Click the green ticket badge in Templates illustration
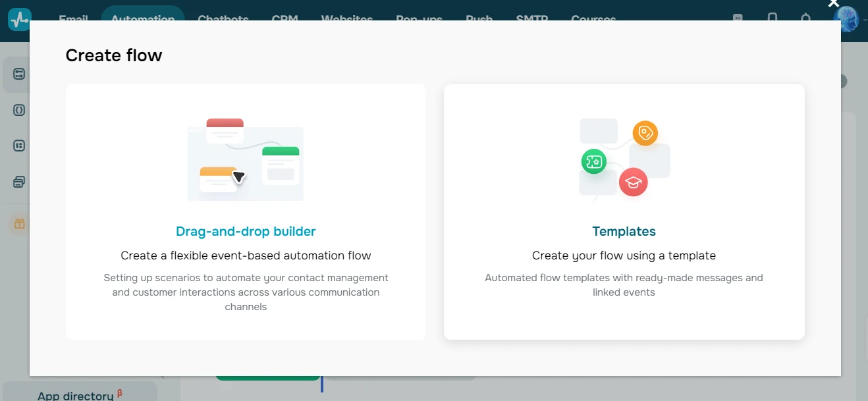This screenshot has width=868, height=401. [x=594, y=161]
